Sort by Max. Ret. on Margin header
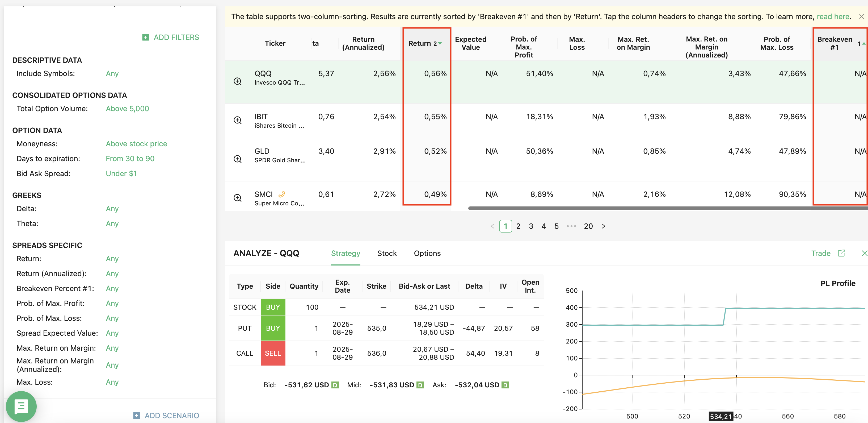 [x=633, y=44]
